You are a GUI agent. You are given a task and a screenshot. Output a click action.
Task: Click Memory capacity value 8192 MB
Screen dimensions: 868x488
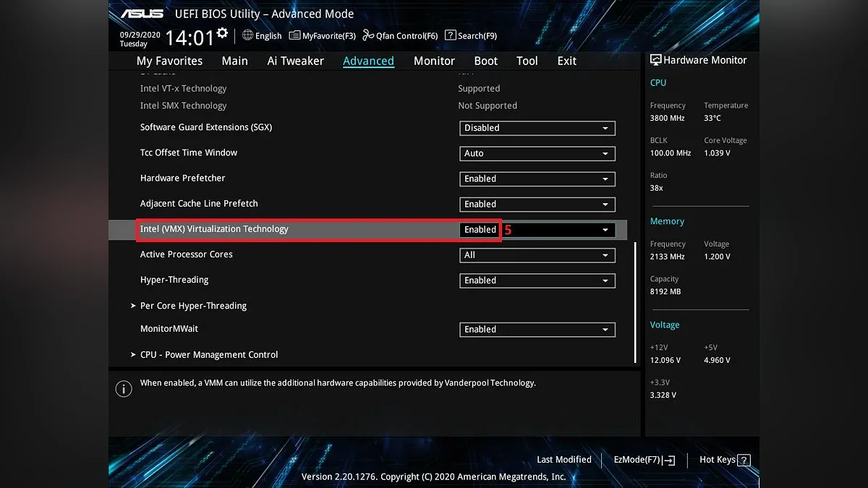click(665, 292)
